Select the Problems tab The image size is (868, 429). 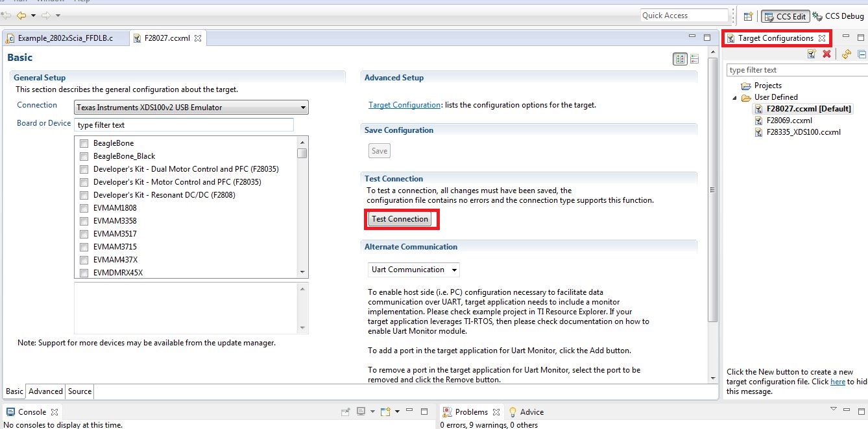click(471, 412)
